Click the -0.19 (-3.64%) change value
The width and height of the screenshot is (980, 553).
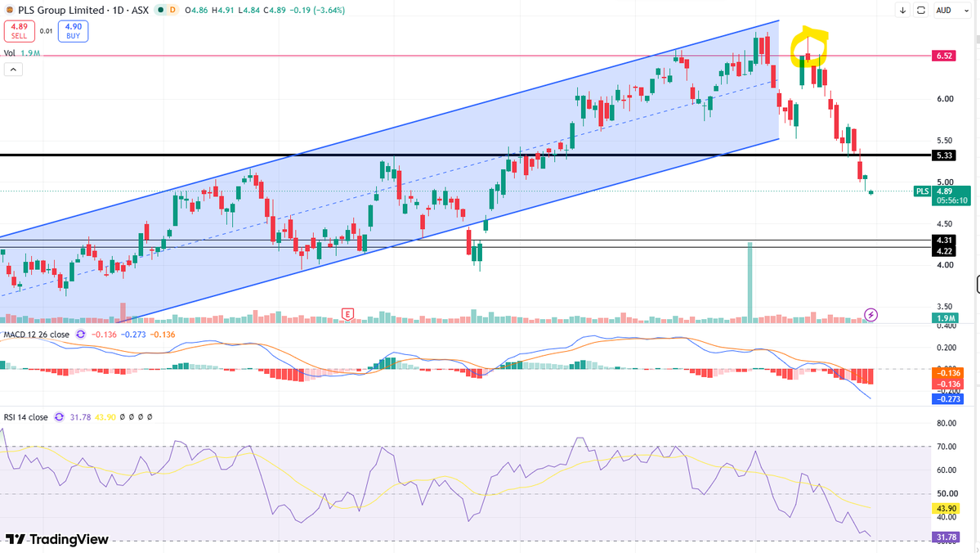point(315,10)
